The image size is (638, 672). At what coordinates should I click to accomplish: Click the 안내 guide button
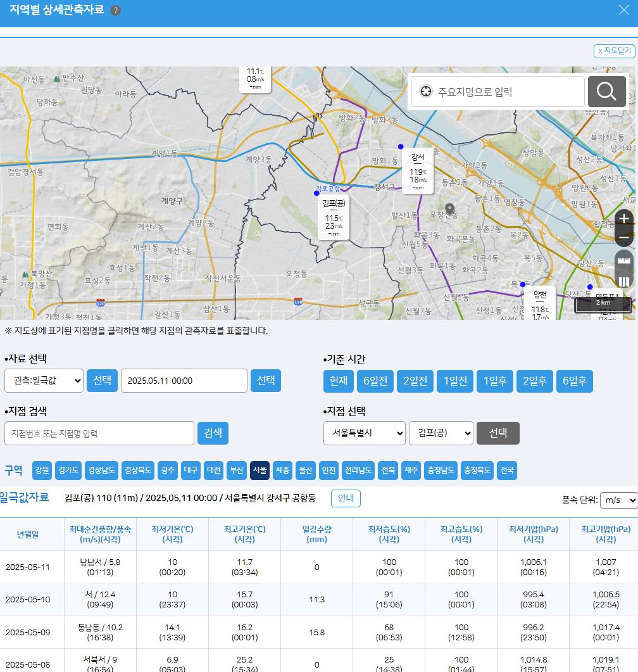tap(346, 498)
